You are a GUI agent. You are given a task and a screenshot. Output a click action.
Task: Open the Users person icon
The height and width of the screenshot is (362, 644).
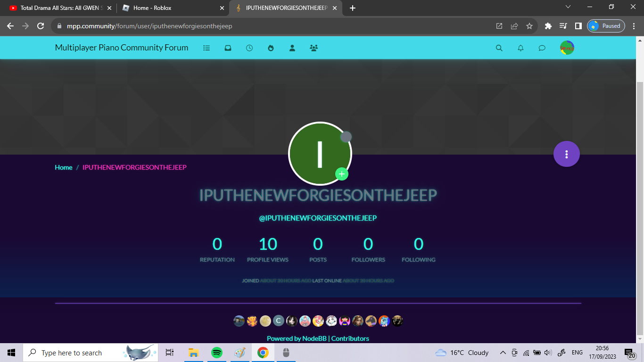click(x=292, y=48)
